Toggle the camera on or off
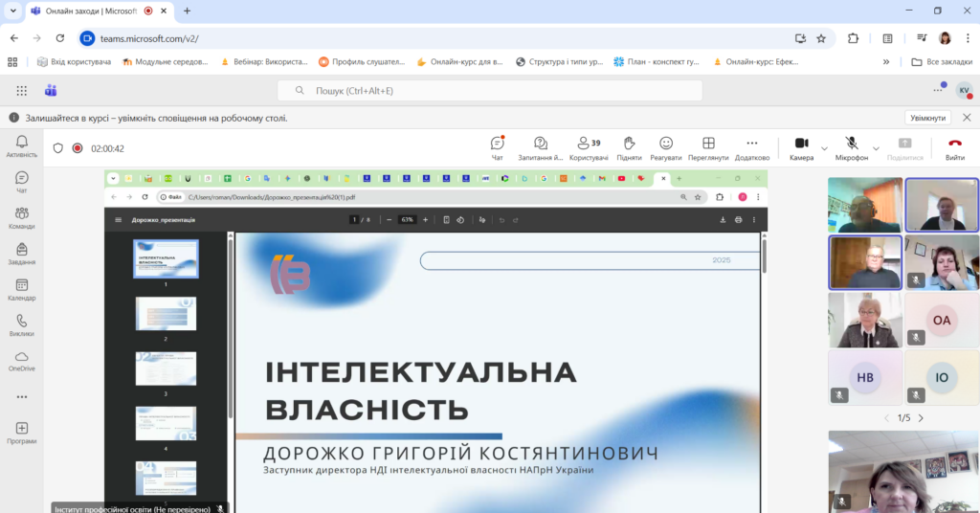 pos(801,147)
